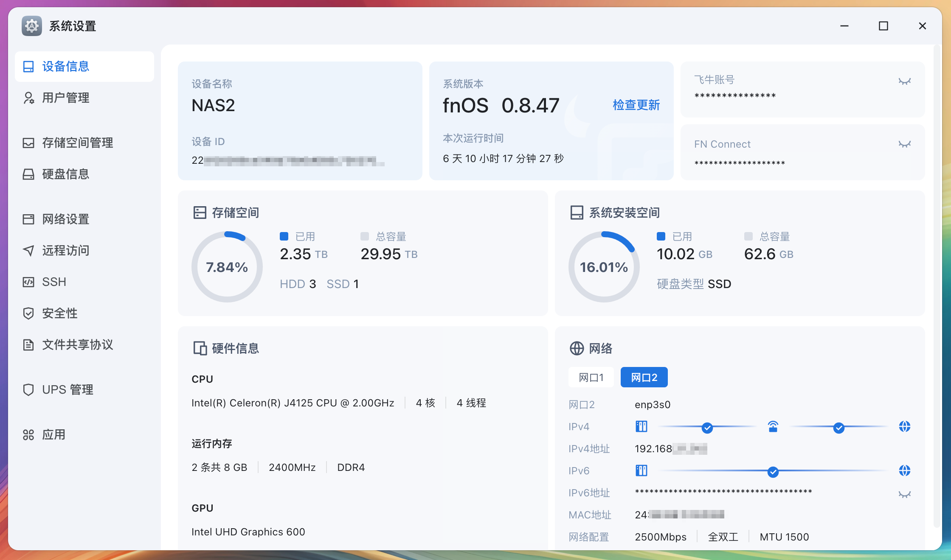This screenshot has height=560, width=951.
Task: Open 网络设置 settings page
Action: tap(84, 219)
